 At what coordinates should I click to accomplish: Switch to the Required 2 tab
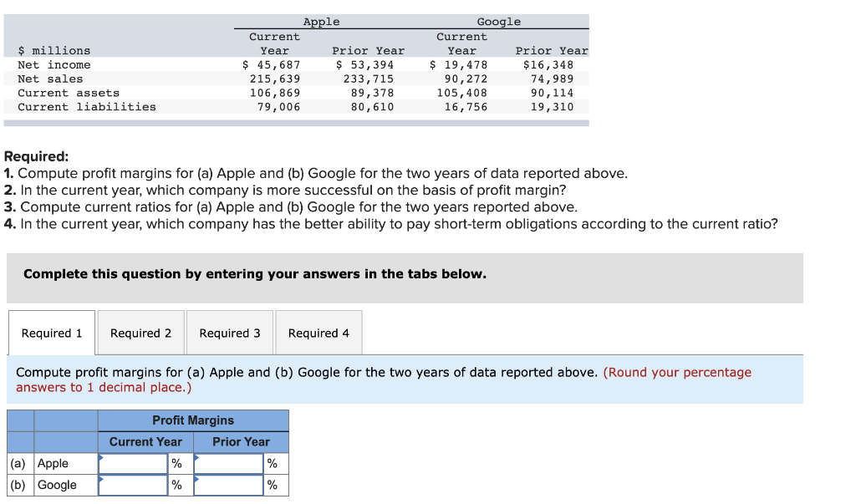coord(140,332)
